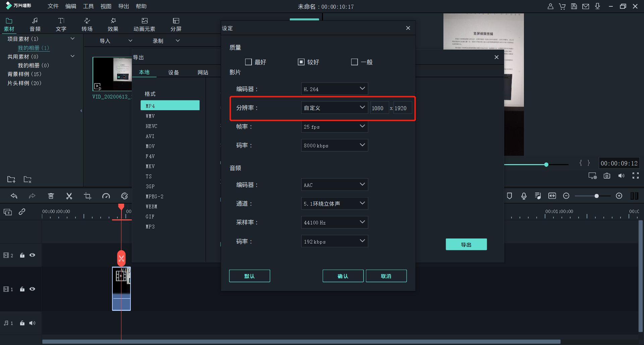The width and height of the screenshot is (644, 345).
Task: Open the 帧率 frame rate dropdown
Action: tap(334, 126)
